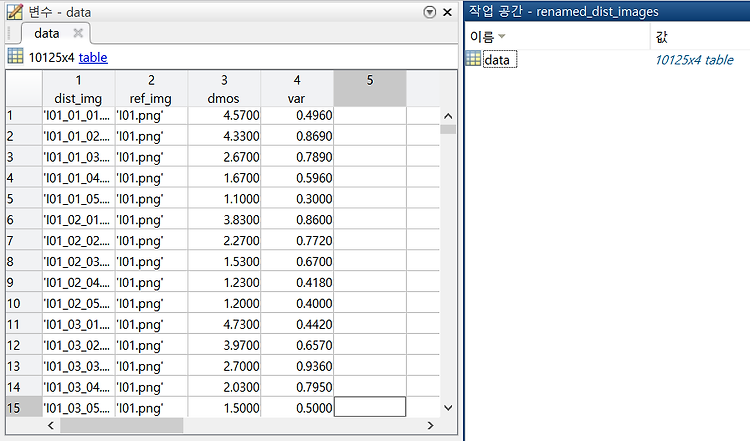Click dmos cell 2.6700
Screen dimensions: 750x441
pos(224,157)
